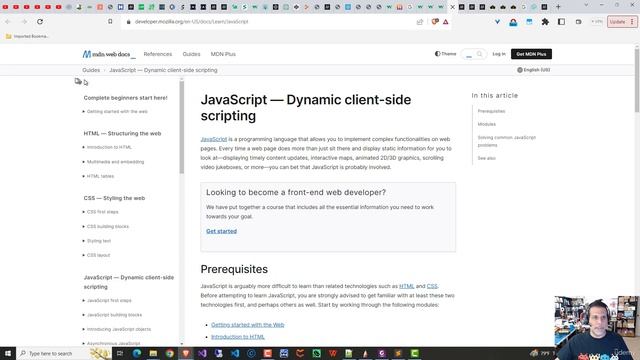The image size is (640, 360).
Task: Open English (US) language selector
Action: [x=533, y=70]
